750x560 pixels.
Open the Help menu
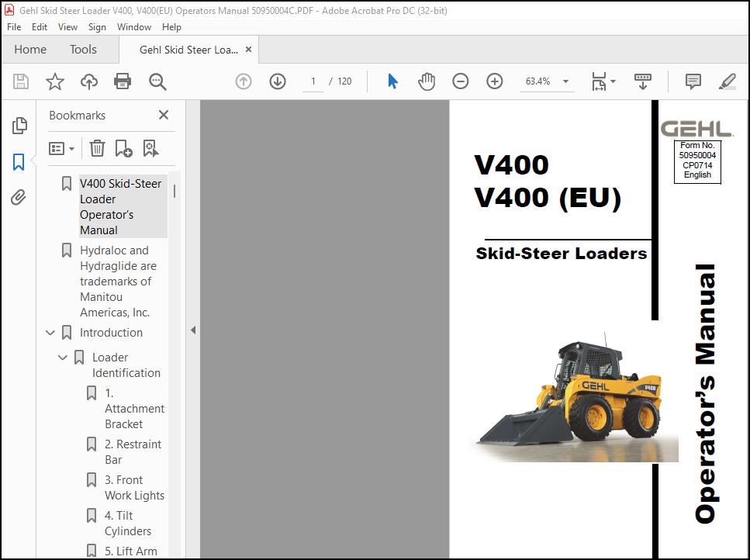(171, 27)
